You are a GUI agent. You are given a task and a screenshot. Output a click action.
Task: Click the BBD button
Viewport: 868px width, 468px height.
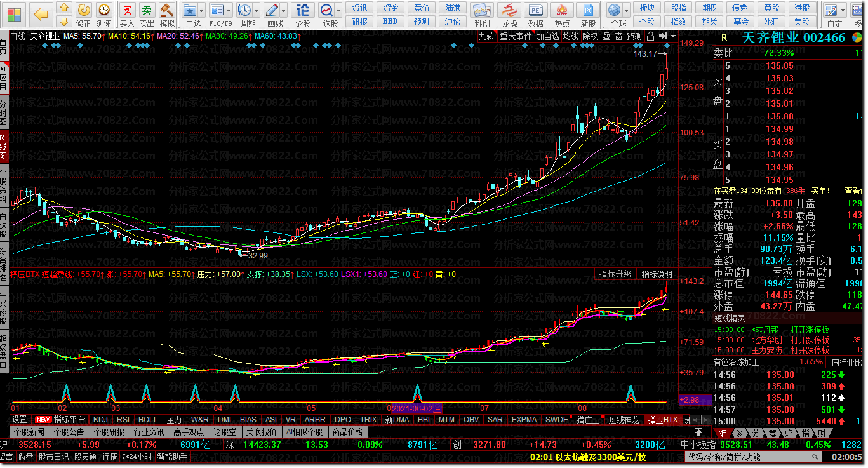pos(391,21)
